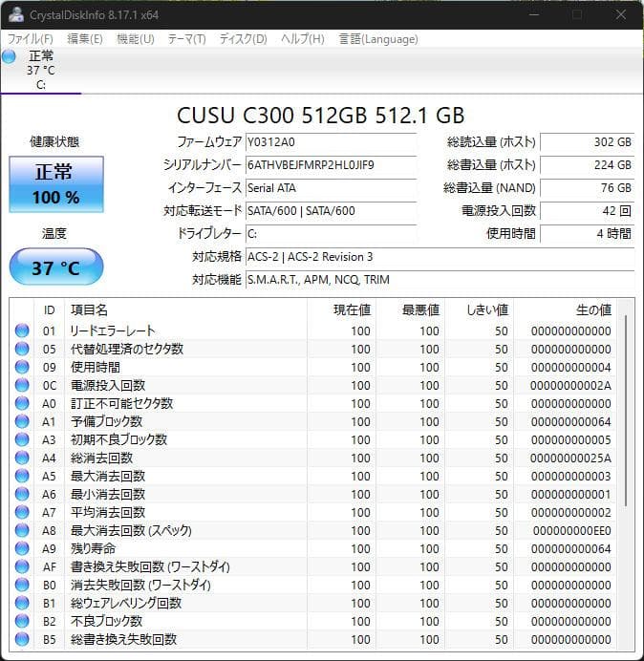644x661 pixels.
Task: Click the 生の値 column header
Action: (565, 310)
